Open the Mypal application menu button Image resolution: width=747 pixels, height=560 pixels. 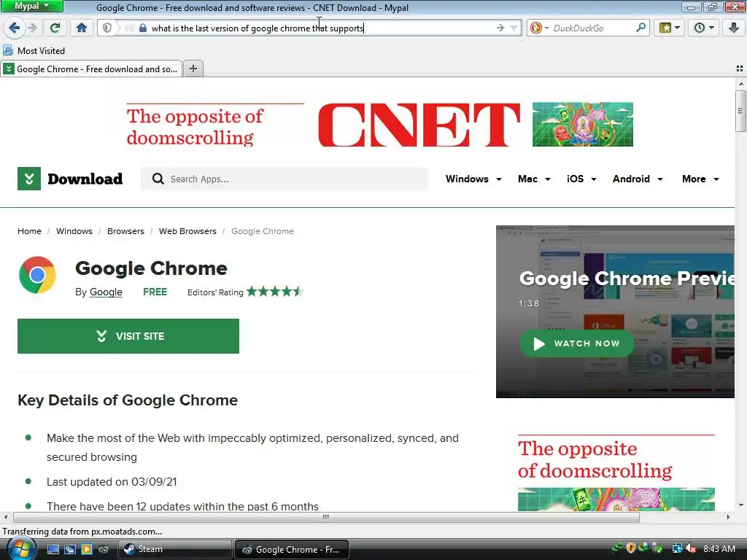pos(32,6)
